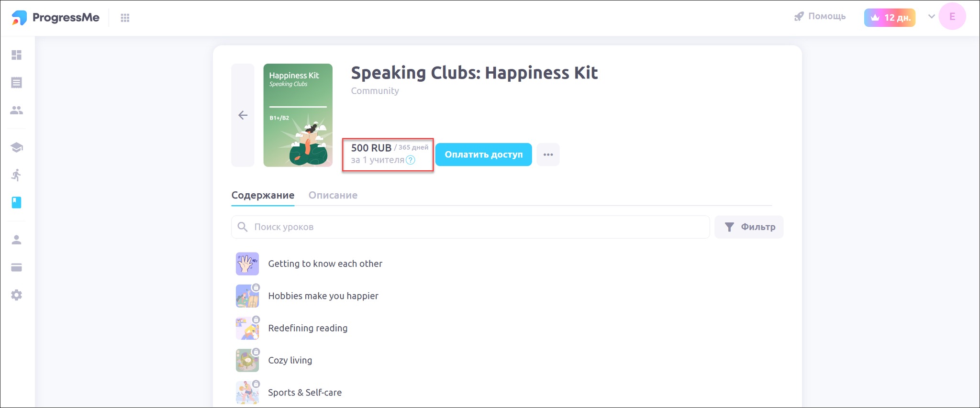Open the settings gear in the sidebar
This screenshot has width=980, height=408.
coord(17,295)
